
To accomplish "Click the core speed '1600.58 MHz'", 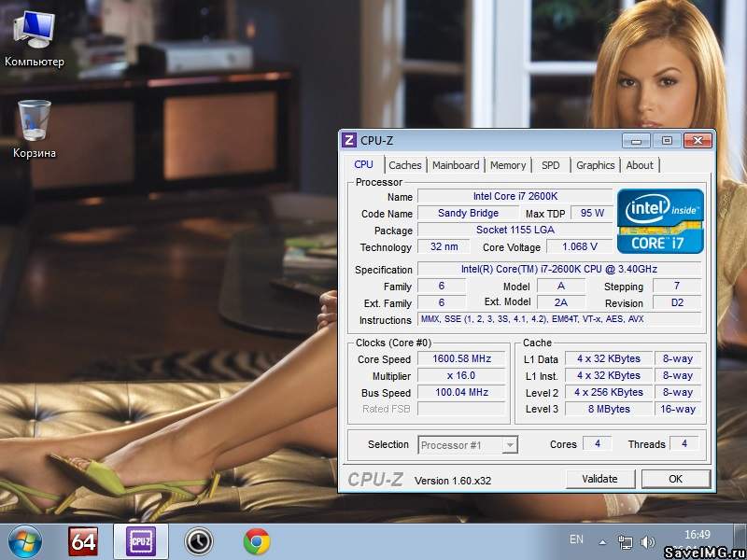I will (x=461, y=358).
